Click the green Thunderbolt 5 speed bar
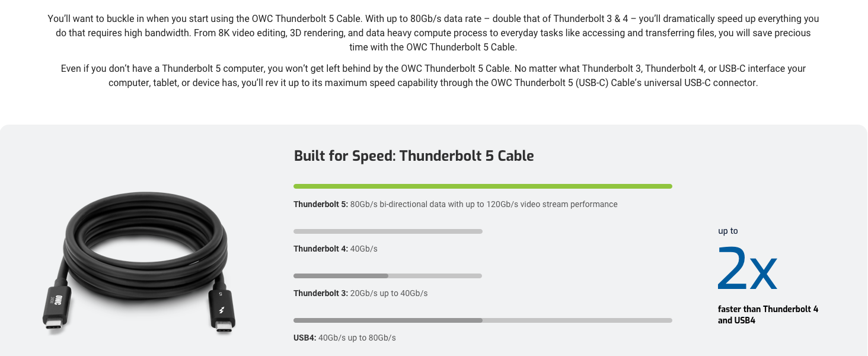The height and width of the screenshot is (356, 868). point(483,186)
